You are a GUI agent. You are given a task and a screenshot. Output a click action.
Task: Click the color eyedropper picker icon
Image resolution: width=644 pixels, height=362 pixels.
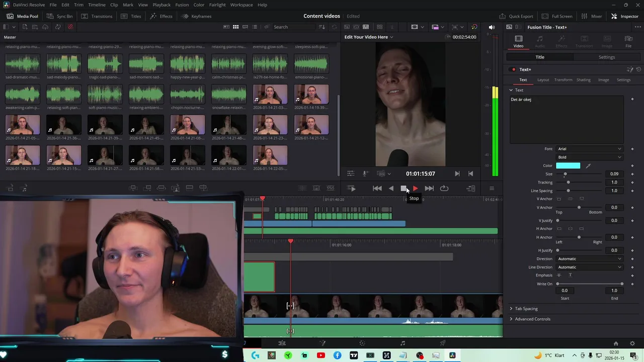click(588, 165)
